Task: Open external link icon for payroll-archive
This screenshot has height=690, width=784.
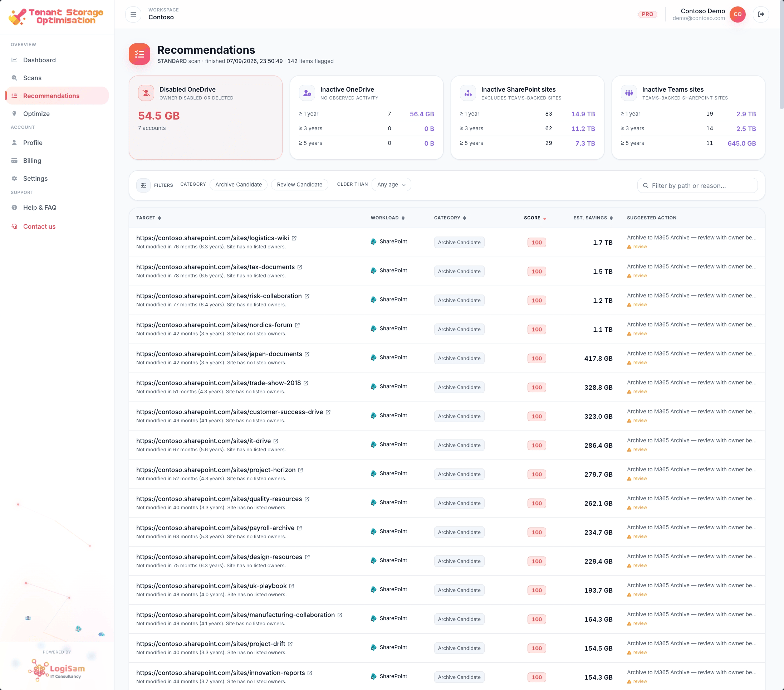Action: [x=300, y=528]
